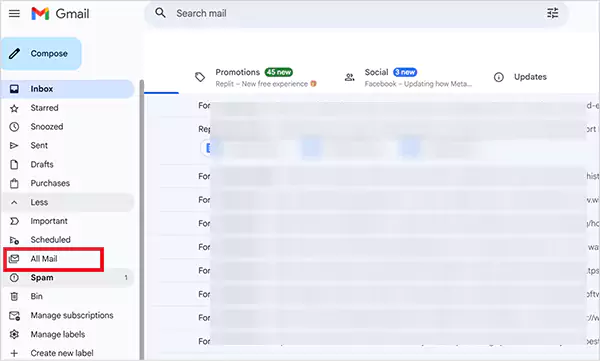Click 'Facebook – Updating how Meta' preview text

[x=418, y=84]
